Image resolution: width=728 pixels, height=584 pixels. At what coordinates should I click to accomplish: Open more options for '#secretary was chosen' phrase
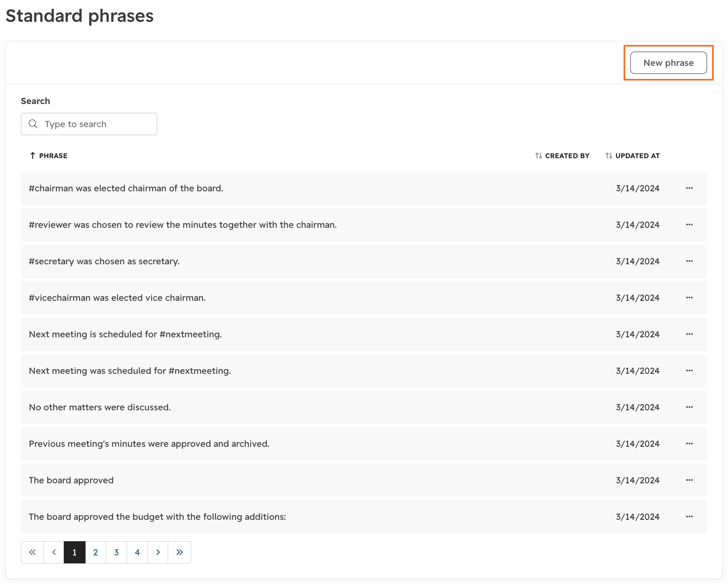pos(689,261)
